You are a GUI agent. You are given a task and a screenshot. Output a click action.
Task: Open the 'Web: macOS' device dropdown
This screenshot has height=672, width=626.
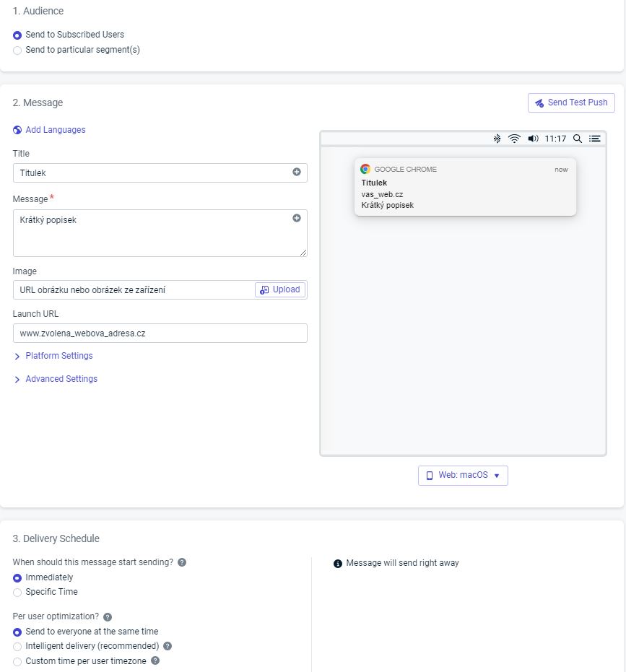463,475
